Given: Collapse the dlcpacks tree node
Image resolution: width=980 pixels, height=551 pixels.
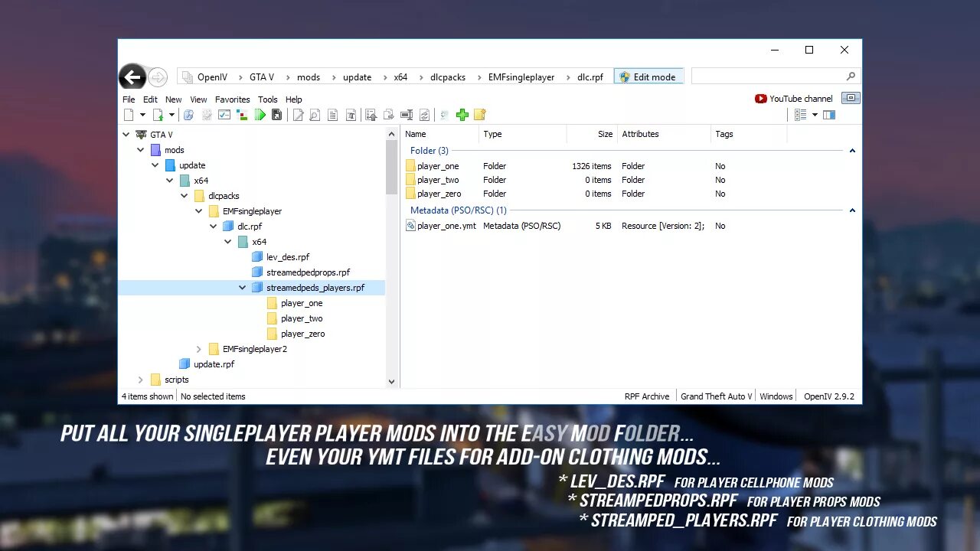Looking at the screenshot, I should [185, 196].
